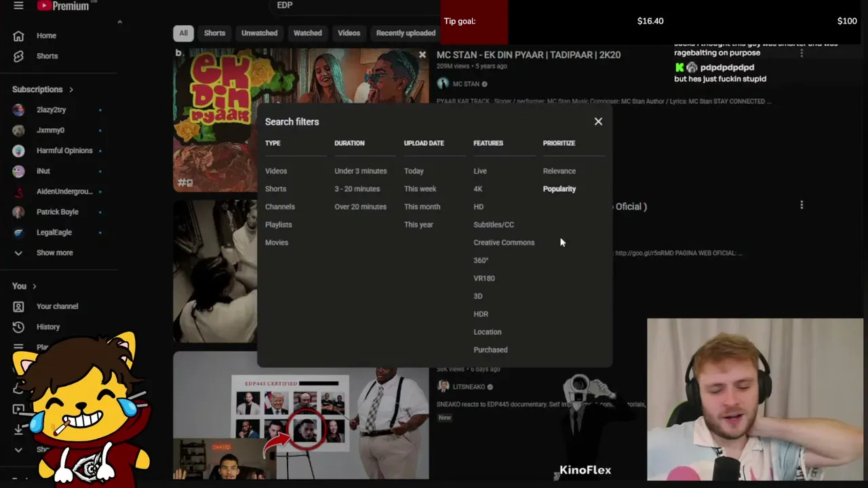Select the Watched filter chip
The height and width of the screenshot is (488, 868).
click(x=308, y=33)
